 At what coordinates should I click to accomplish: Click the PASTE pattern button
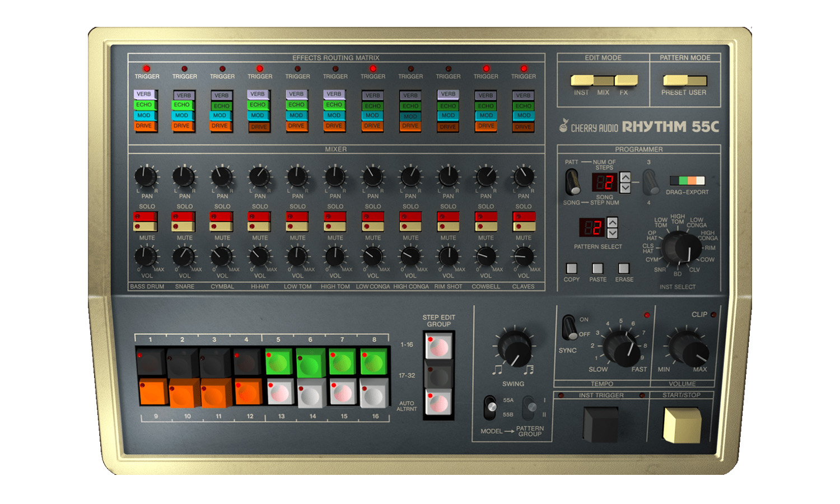(x=598, y=268)
